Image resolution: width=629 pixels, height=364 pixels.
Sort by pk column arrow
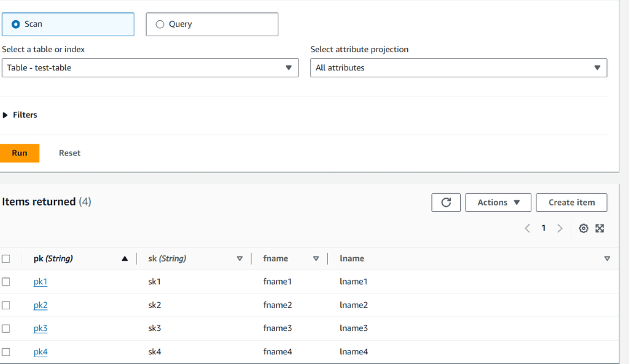click(125, 259)
